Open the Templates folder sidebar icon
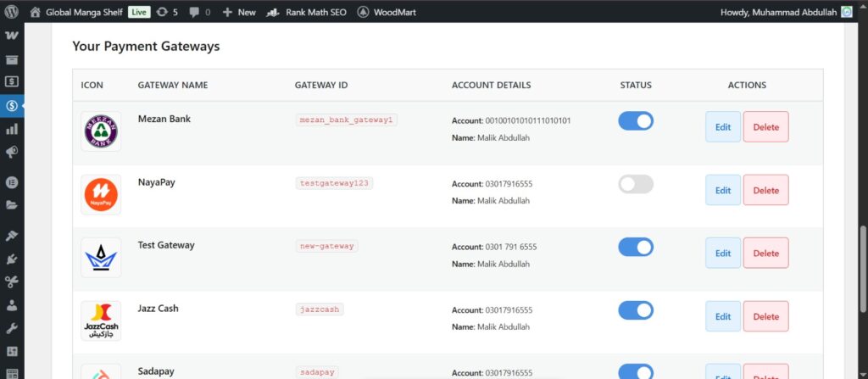This screenshot has width=868, height=379. pyautogui.click(x=12, y=205)
